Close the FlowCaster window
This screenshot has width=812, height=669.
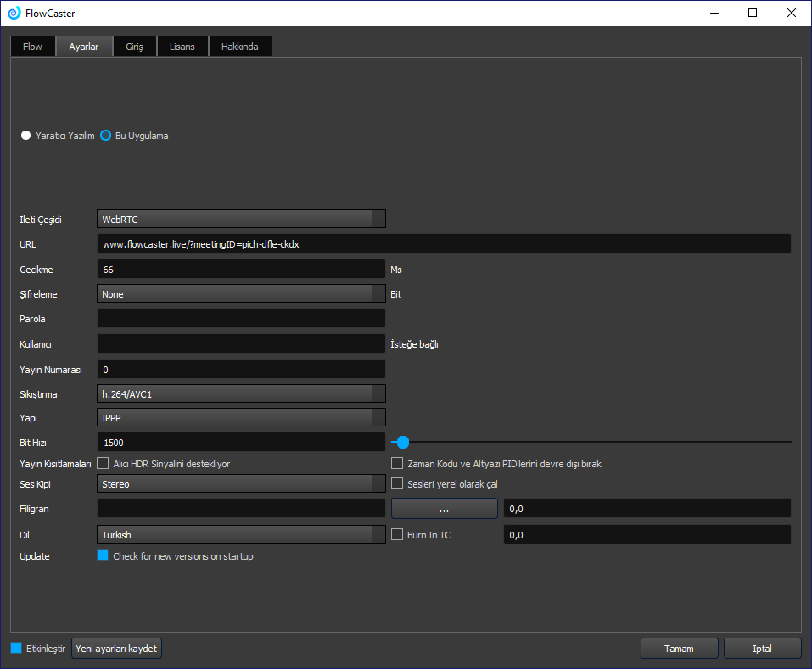792,13
